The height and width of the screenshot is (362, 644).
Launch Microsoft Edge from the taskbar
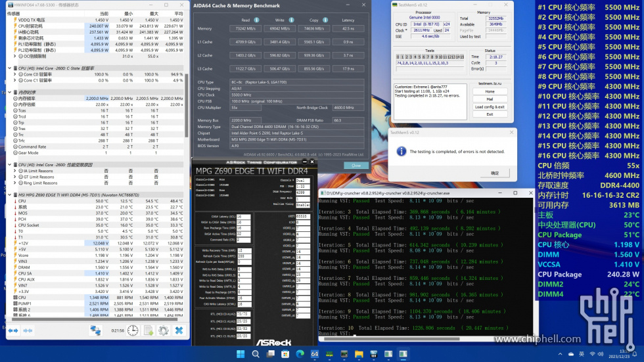coord(300,354)
